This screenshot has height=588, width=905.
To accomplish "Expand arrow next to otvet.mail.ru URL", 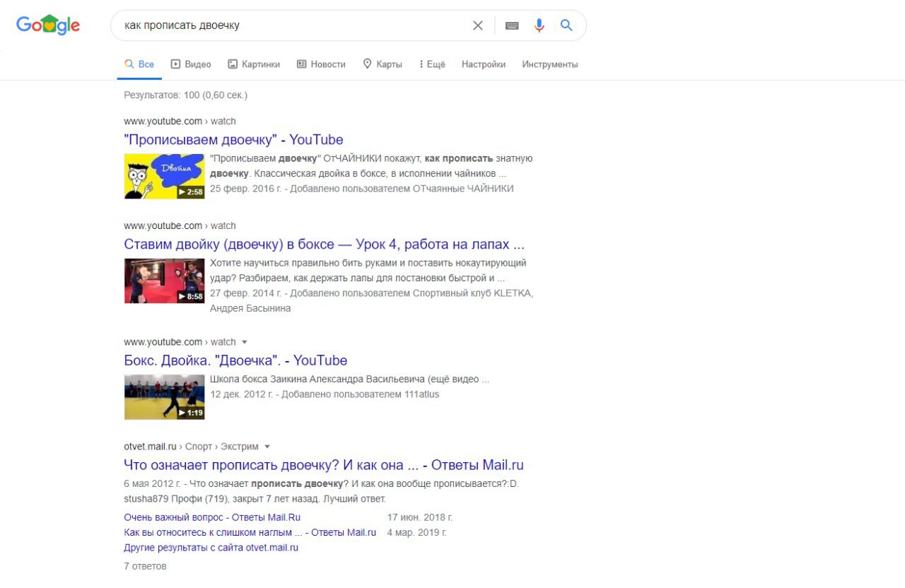I will click(267, 447).
